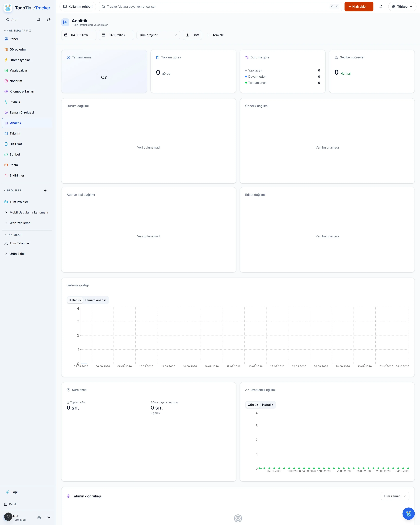Click the logout icon next to Nur
The width and height of the screenshot is (420, 525).
click(48, 517)
